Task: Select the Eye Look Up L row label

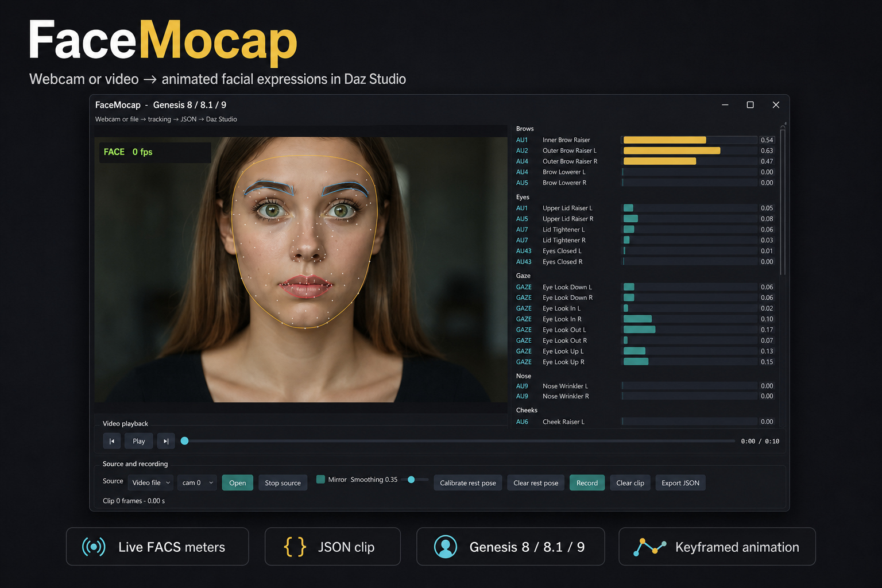Action: click(563, 351)
